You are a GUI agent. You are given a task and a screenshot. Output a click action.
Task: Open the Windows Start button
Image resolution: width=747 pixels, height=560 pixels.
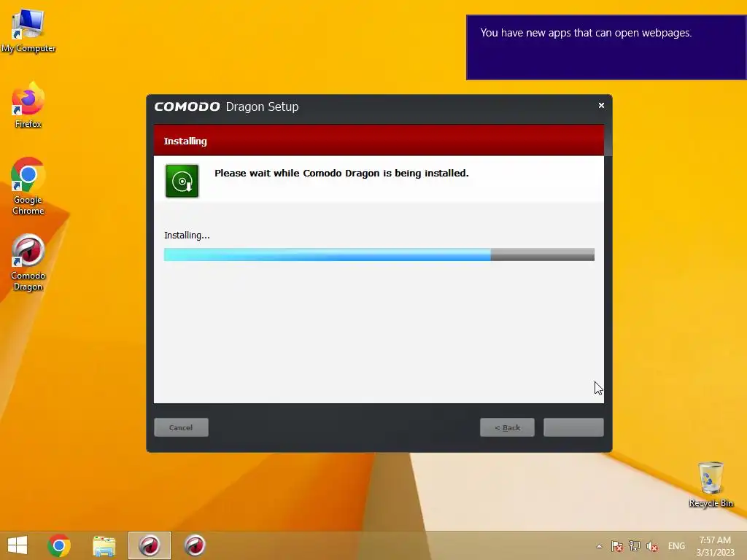(x=18, y=545)
